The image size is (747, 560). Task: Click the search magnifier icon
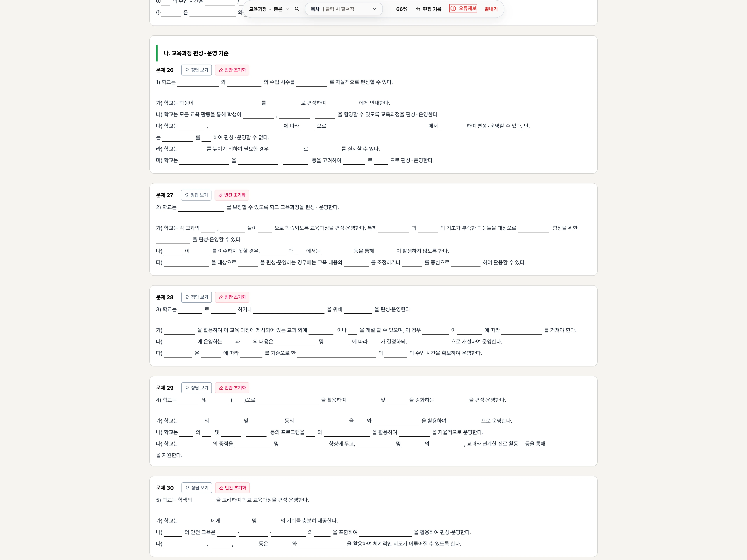click(x=297, y=9)
